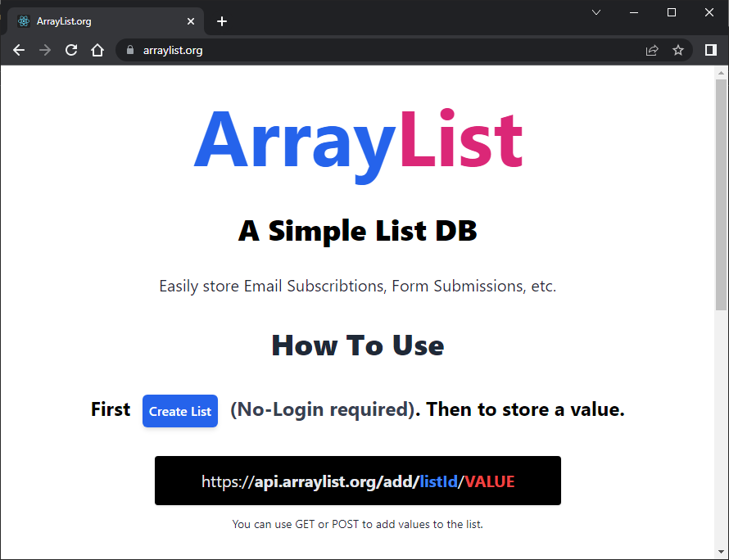Screen dimensions: 729x560
Task: Reload the page with refresh icon
Action: (71, 50)
